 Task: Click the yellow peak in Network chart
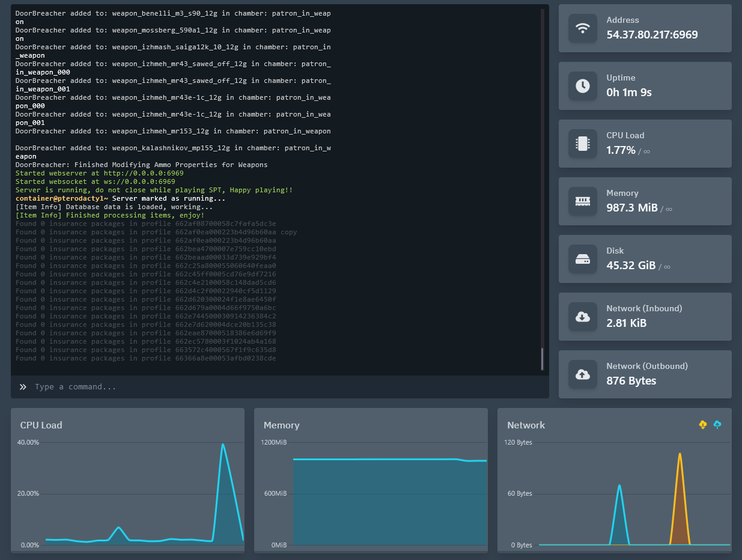[x=680, y=454]
